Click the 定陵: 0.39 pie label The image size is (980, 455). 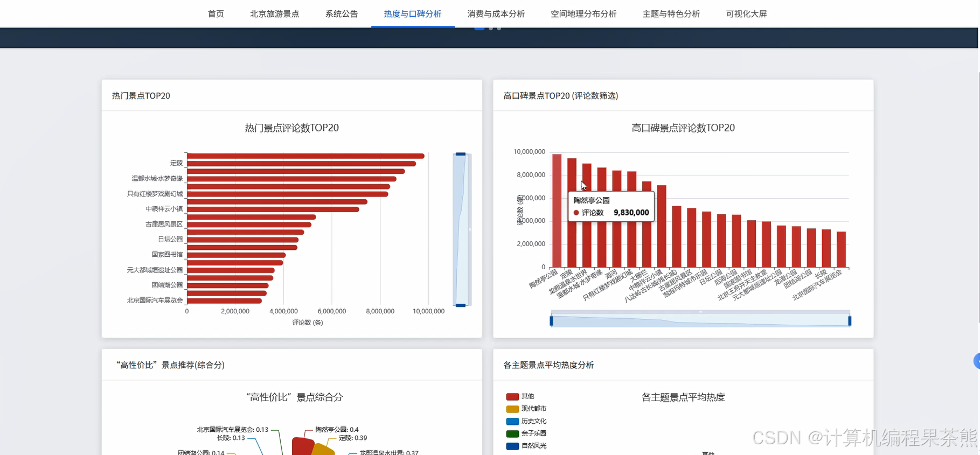[353, 438]
